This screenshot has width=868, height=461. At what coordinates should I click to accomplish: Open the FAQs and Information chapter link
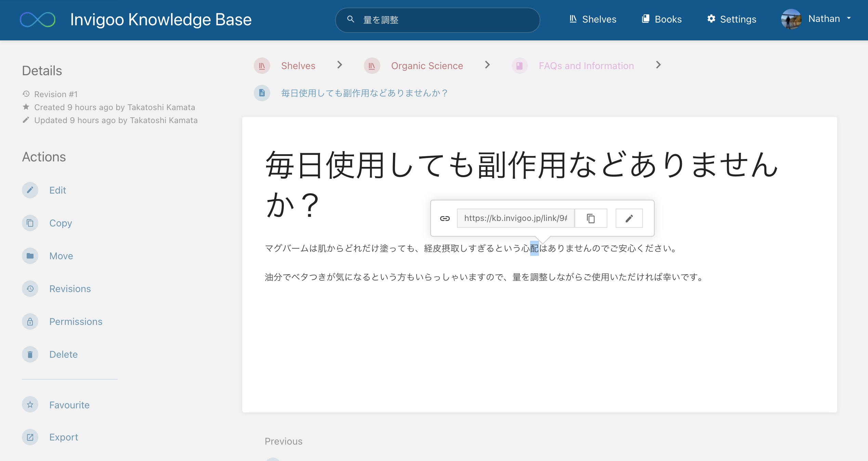[586, 66]
